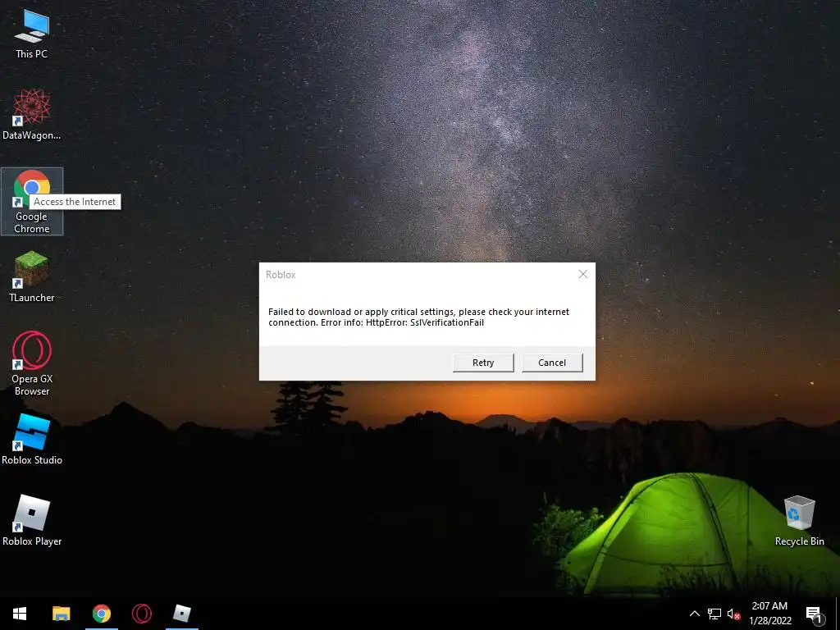840x630 pixels.
Task: Open File Explorer from the taskbar
Action: pos(61,614)
